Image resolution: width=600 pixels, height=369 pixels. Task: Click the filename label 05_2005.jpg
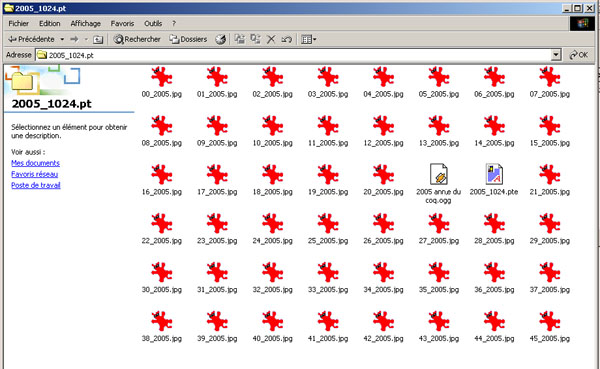pos(439,94)
